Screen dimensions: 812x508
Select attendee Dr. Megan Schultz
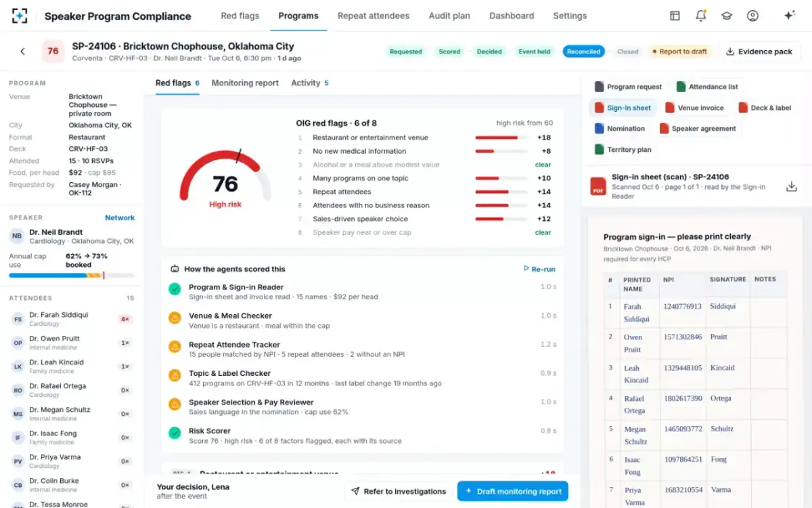(x=72, y=413)
